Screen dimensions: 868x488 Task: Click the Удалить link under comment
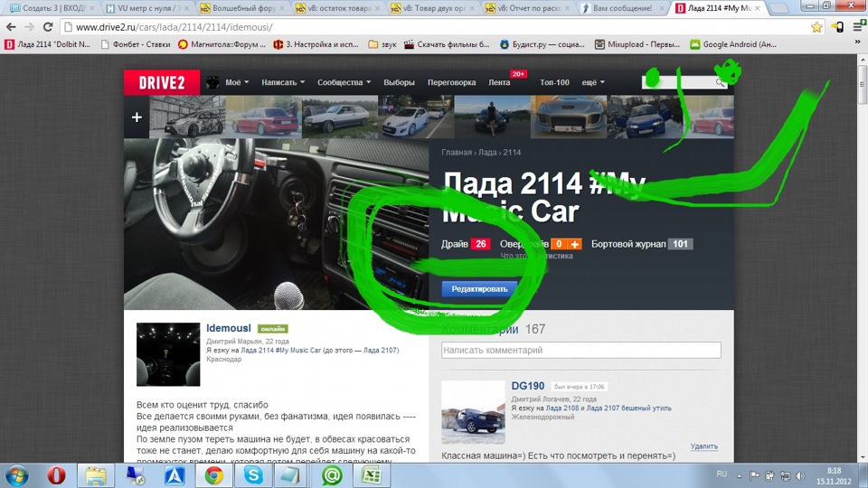(x=704, y=446)
